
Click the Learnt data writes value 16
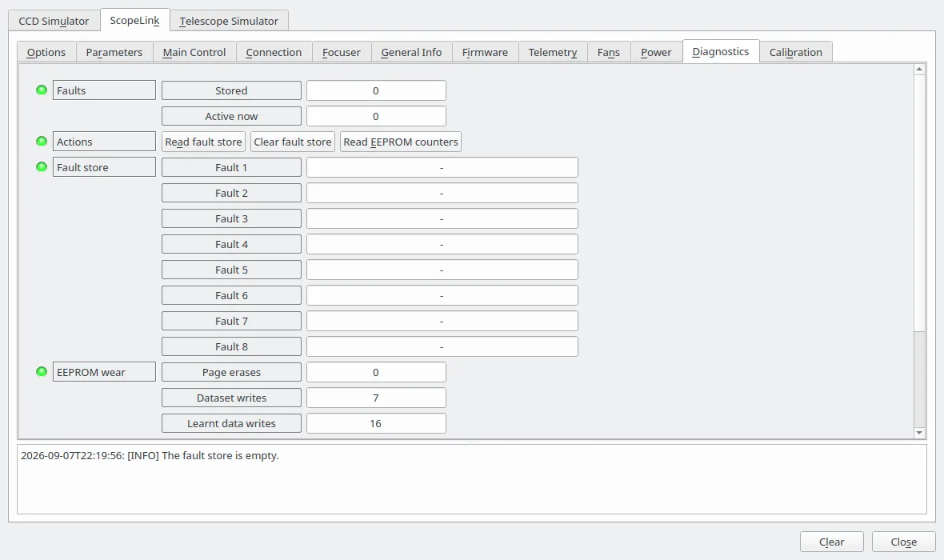point(376,423)
